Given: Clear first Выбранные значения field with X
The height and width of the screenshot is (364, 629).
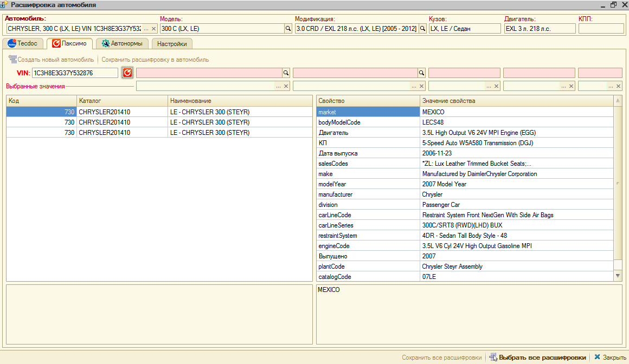Looking at the screenshot, I should [x=286, y=86].
